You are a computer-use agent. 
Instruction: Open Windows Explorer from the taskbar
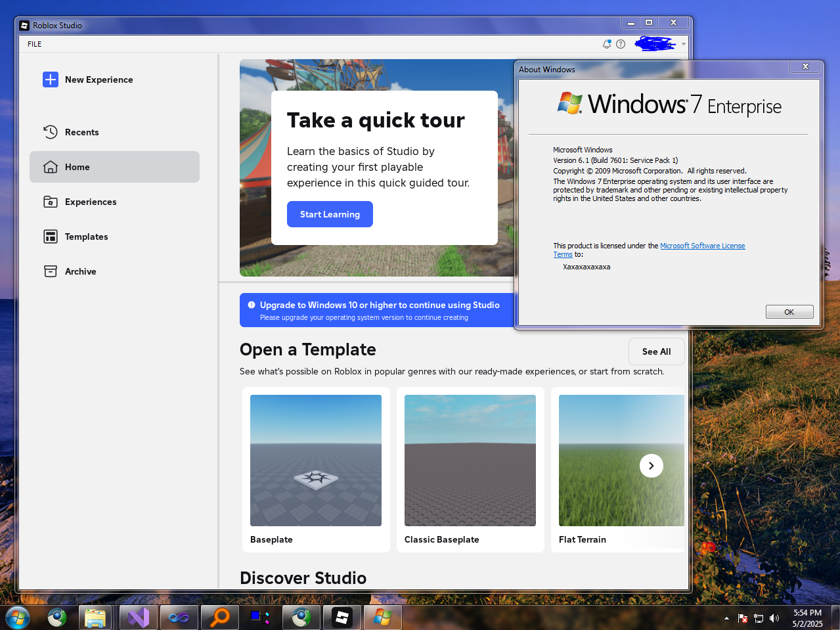95,618
